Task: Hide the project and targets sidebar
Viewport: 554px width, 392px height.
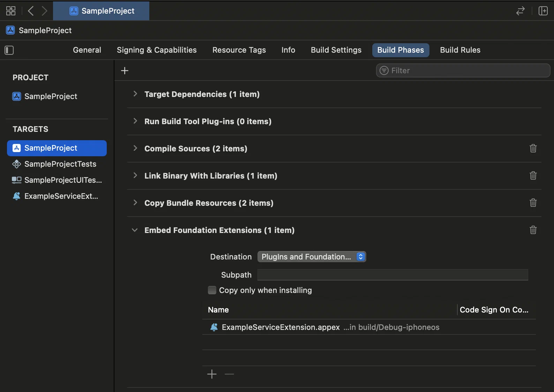Action: pyautogui.click(x=9, y=50)
